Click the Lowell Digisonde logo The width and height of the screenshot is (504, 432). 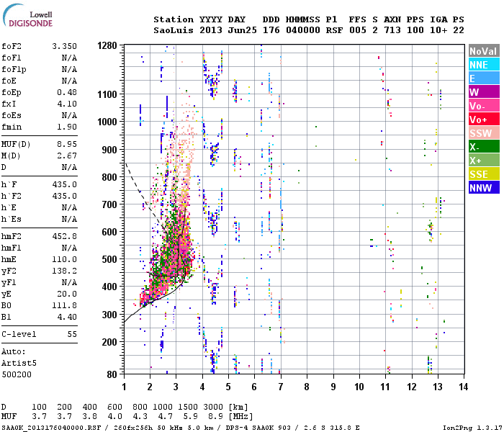coord(27,15)
